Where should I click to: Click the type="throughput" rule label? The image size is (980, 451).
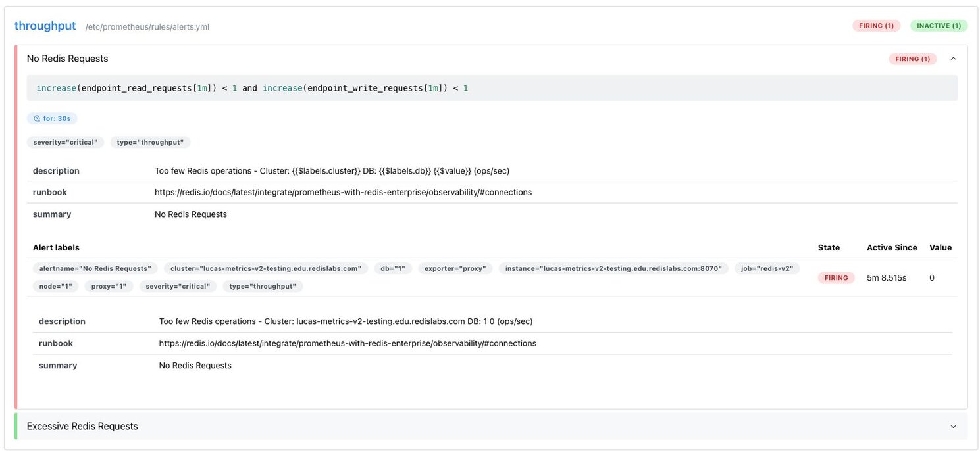(x=150, y=142)
